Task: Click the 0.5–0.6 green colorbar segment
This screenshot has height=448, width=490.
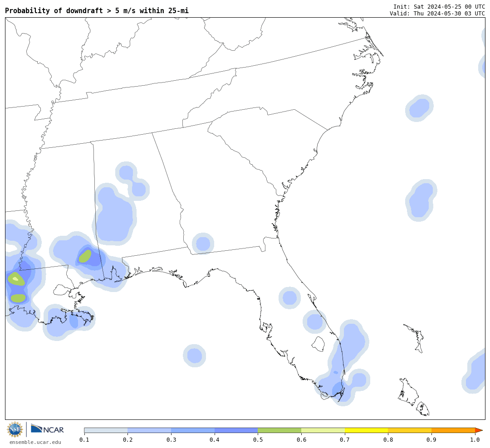Action: coord(279,430)
